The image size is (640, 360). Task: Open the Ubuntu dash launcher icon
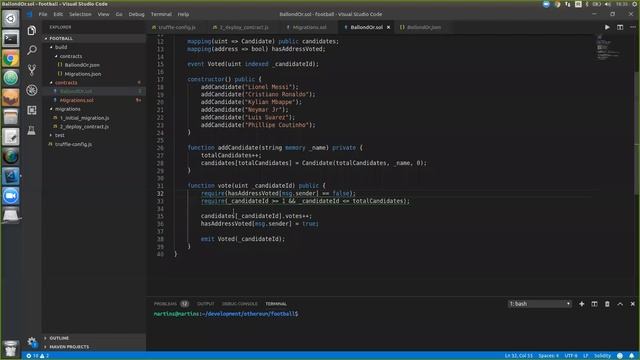pyautogui.click(x=11, y=19)
